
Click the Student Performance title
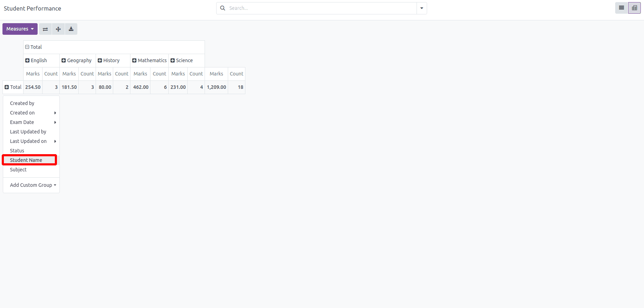pos(32,8)
